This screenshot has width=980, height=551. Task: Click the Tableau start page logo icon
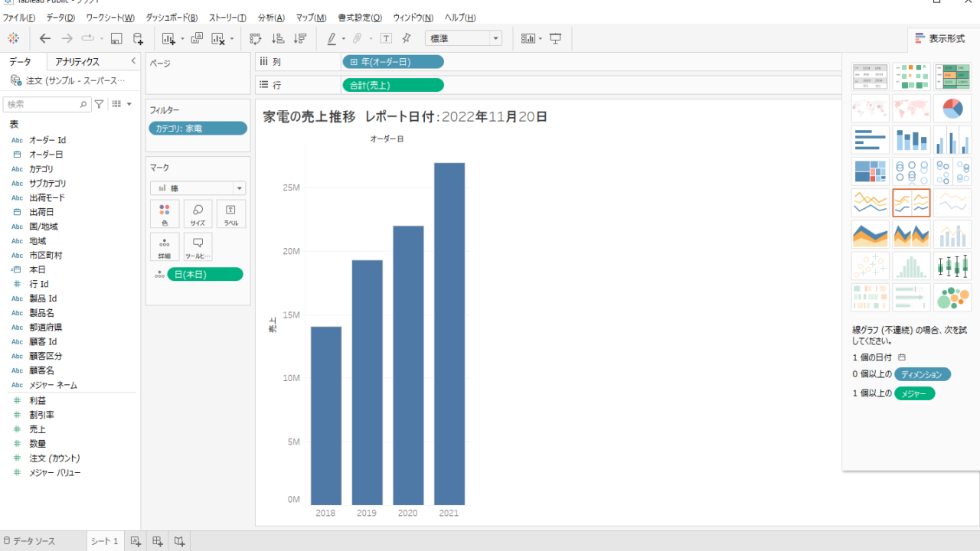(x=13, y=38)
